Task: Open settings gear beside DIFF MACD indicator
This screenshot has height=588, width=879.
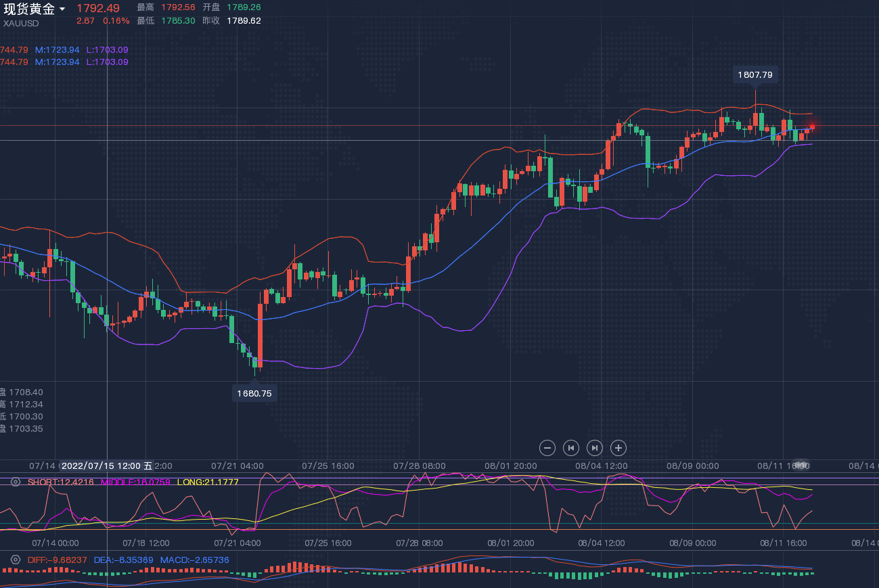Action: 16,560
